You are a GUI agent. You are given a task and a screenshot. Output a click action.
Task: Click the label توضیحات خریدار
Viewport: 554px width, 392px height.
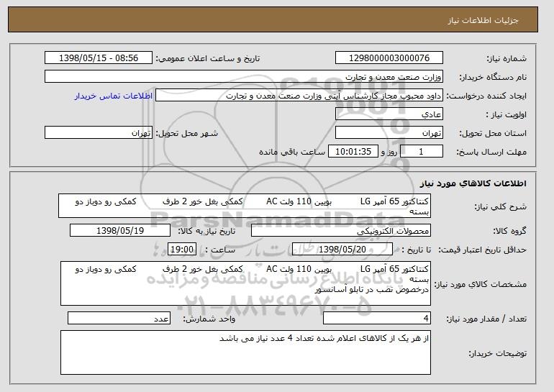497,353
